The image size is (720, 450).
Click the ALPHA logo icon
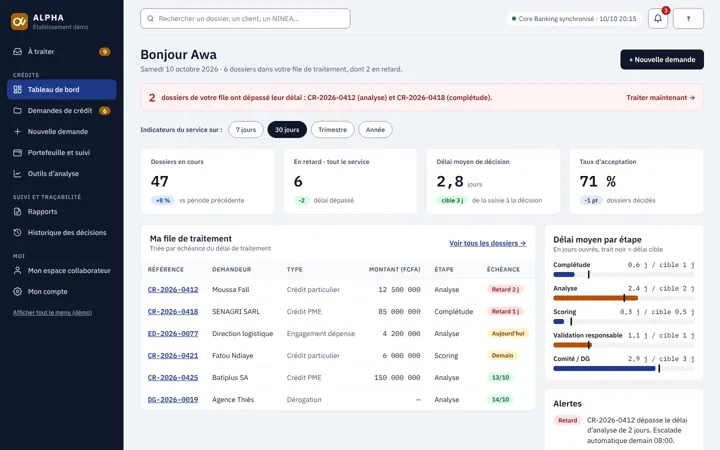click(x=19, y=22)
